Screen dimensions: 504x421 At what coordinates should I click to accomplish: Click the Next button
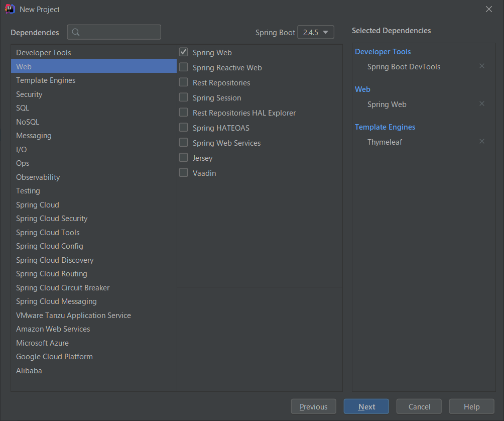[x=366, y=406]
